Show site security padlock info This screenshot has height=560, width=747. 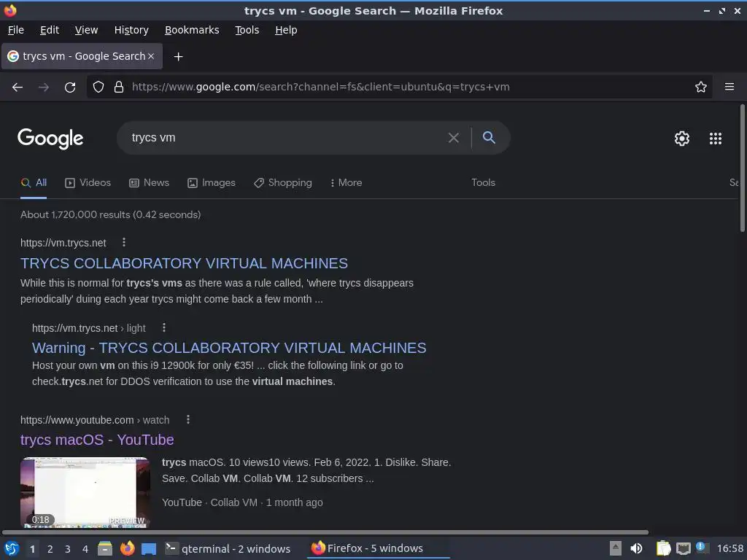[x=119, y=87]
